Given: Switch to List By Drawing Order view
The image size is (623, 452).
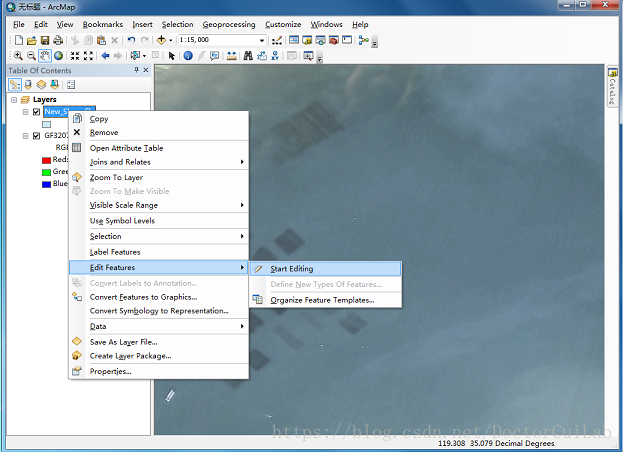Looking at the screenshot, I should 15,85.
